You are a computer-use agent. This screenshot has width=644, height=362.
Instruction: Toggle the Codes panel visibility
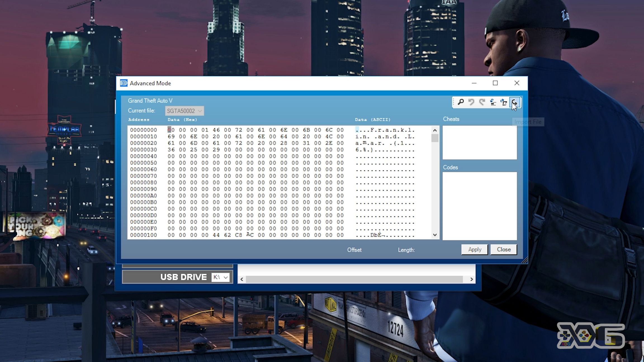pos(450,167)
